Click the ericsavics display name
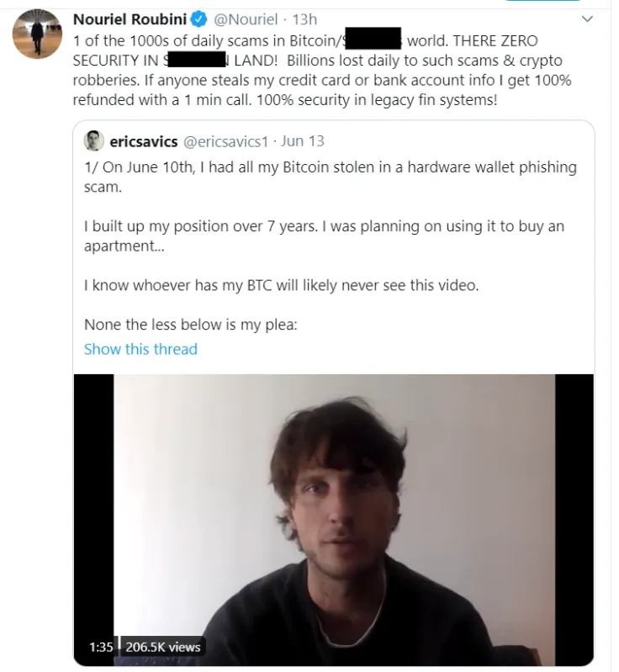Screen dimensions: 619x672 click(x=144, y=140)
